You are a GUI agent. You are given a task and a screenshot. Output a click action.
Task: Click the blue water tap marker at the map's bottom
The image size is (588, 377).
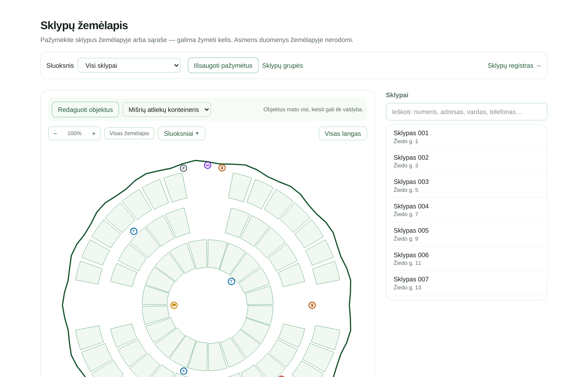[x=184, y=371]
